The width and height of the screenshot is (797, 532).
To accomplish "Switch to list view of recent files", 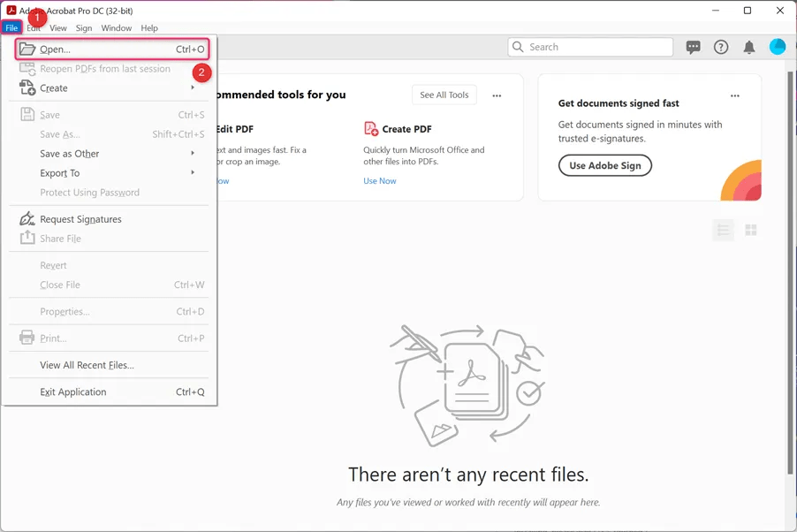I will (724, 231).
